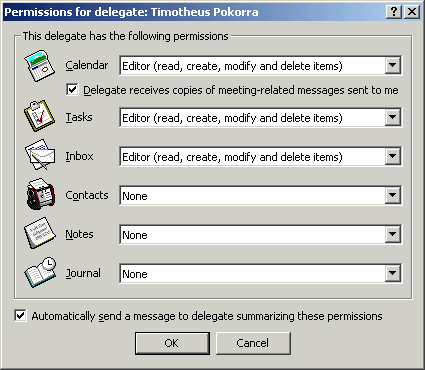Click the Contacts label
This screenshot has height=370, width=425.
click(87, 195)
